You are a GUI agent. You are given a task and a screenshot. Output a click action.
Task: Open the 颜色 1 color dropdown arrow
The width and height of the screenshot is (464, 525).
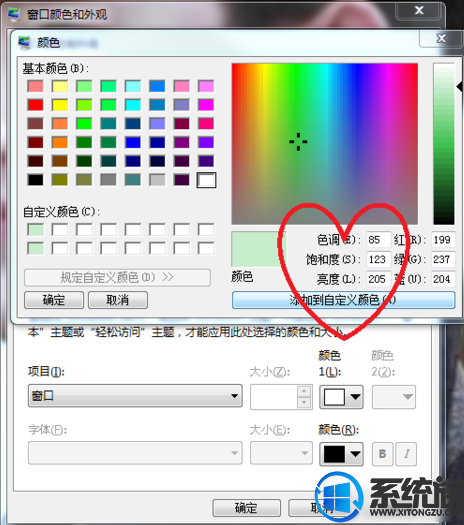coord(355,397)
